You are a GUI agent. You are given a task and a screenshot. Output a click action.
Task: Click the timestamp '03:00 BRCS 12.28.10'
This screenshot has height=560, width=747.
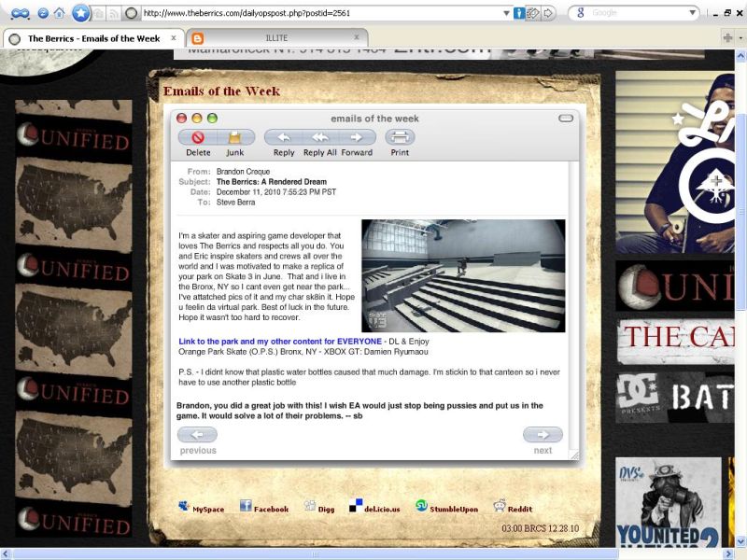coord(541,528)
